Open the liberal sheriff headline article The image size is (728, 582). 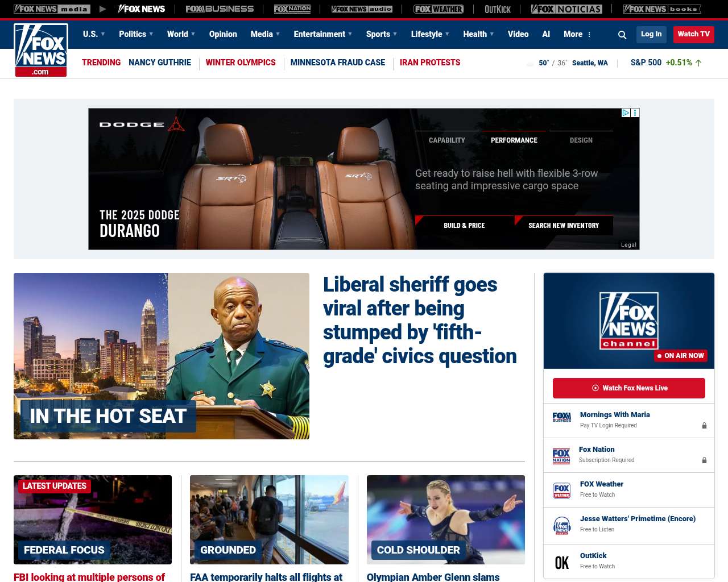pyautogui.click(x=420, y=320)
